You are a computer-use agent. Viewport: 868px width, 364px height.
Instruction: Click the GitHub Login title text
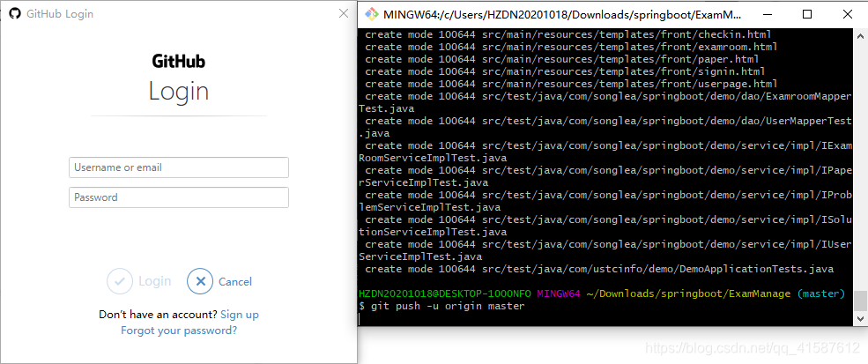click(x=60, y=14)
